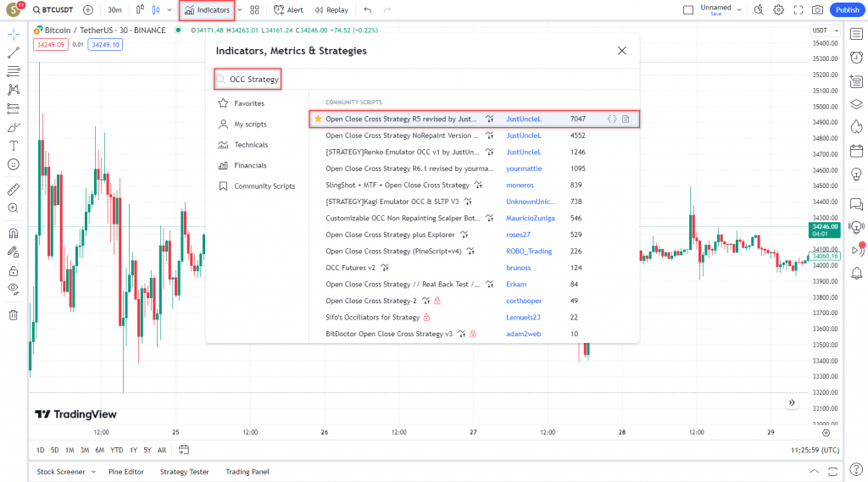This screenshot has width=868, height=482.
Task: Open the Indicators menu button
Action: pos(207,10)
